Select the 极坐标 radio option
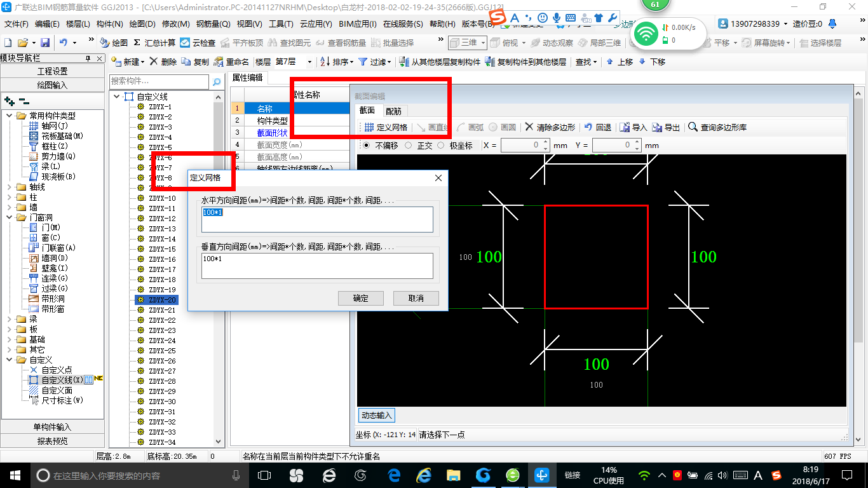Viewport: 868px width, 488px height. (441, 146)
